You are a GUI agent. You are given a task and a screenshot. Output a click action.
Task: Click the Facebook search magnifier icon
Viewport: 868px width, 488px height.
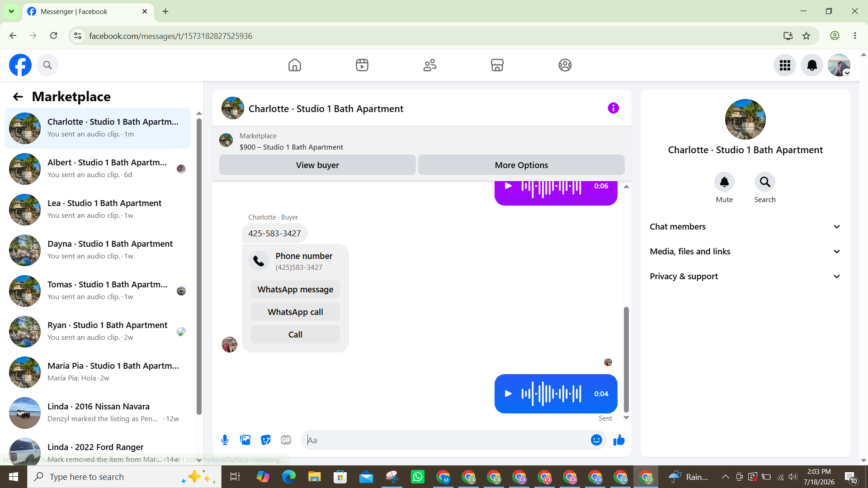(x=47, y=65)
